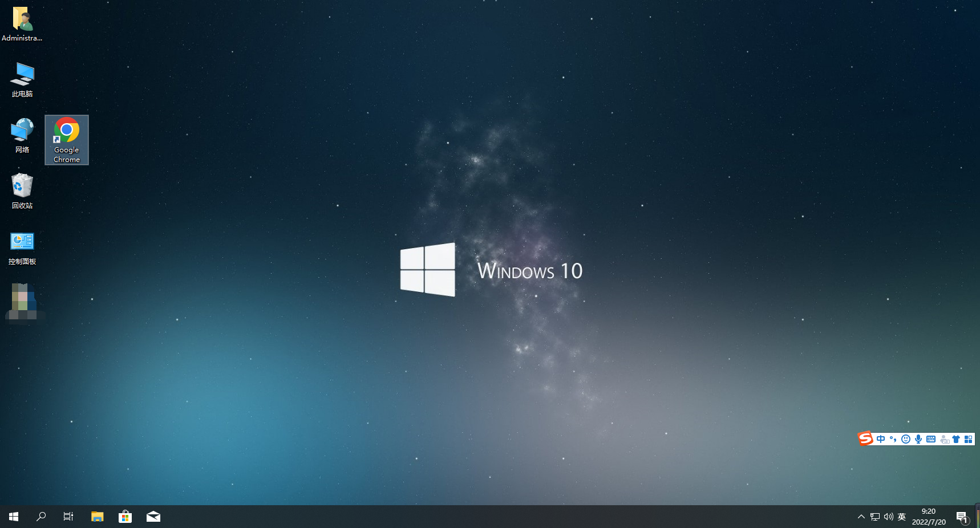
Task: Click the Sogou S logo
Action: tap(865, 438)
